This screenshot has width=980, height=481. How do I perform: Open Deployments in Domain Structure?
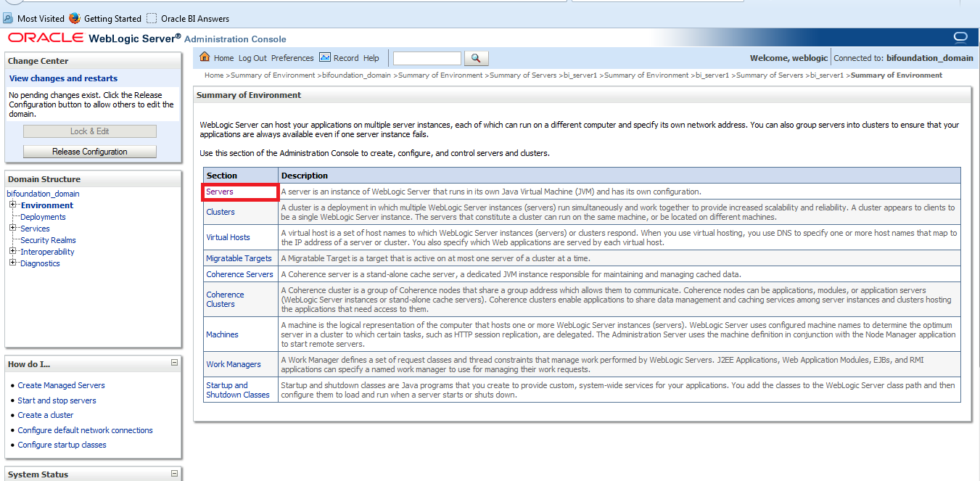coord(43,217)
